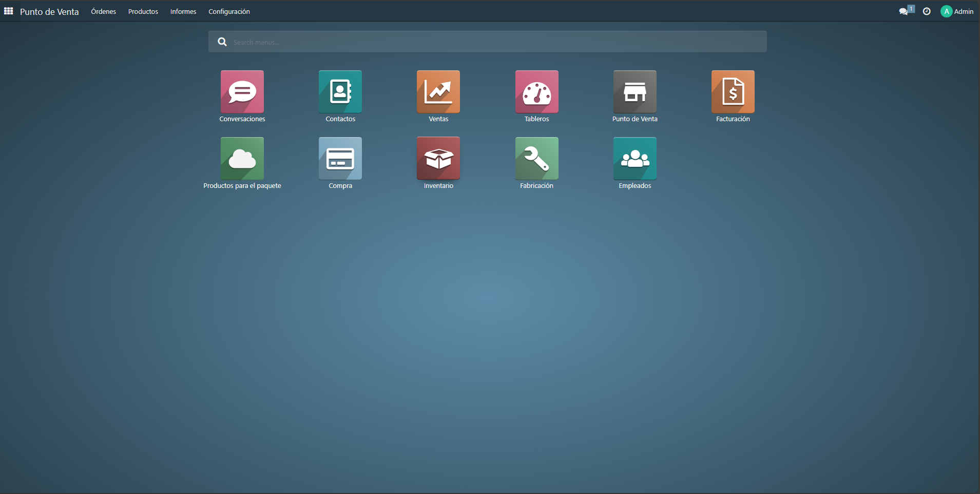
Task: Open the Tableros dashboard app
Action: point(536,92)
